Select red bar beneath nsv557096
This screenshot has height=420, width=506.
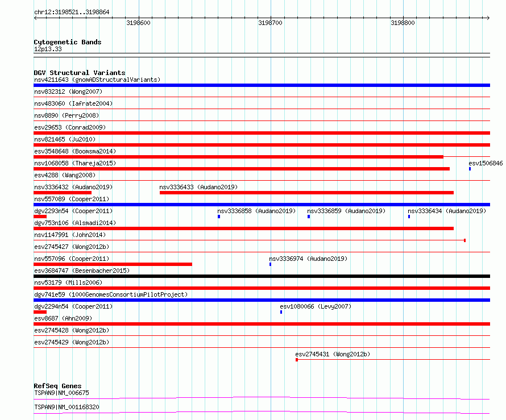pyautogui.click(x=113, y=264)
